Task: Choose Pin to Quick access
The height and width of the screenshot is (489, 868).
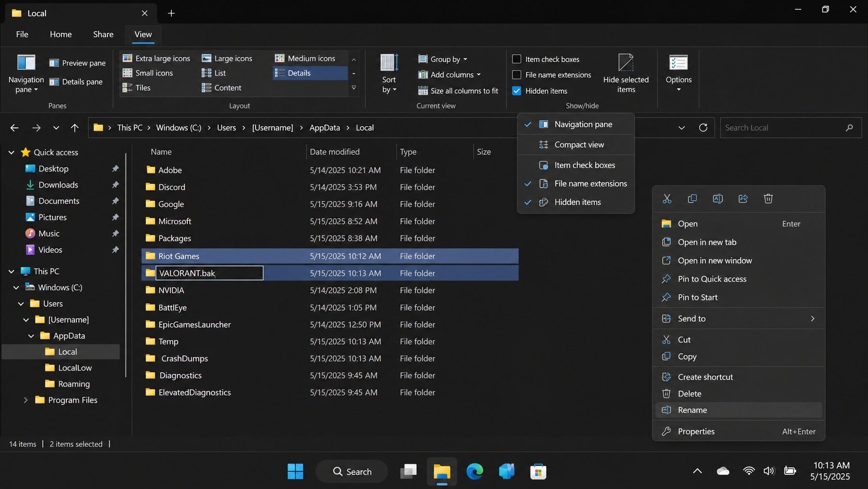Action: click(738, 279)
